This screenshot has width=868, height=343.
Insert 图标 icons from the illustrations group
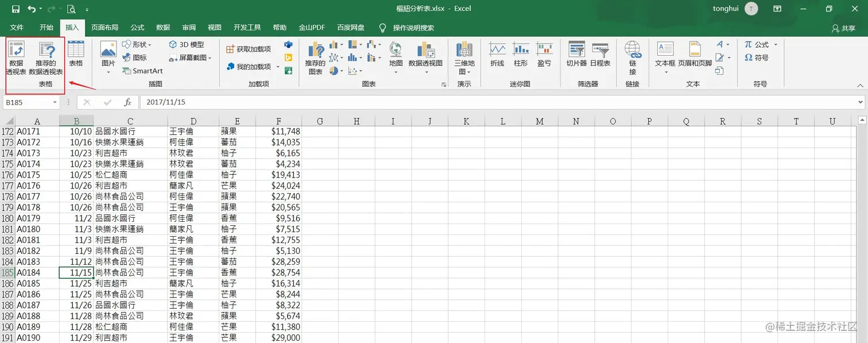(134, 58)
